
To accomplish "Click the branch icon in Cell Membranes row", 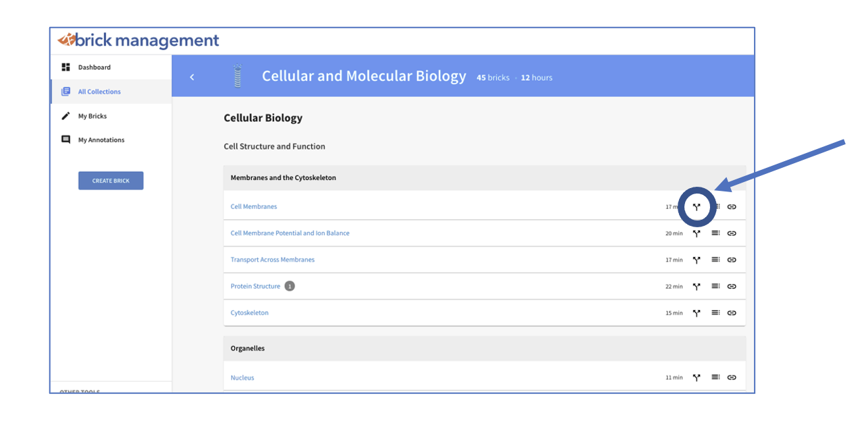I will pos(697,207).
